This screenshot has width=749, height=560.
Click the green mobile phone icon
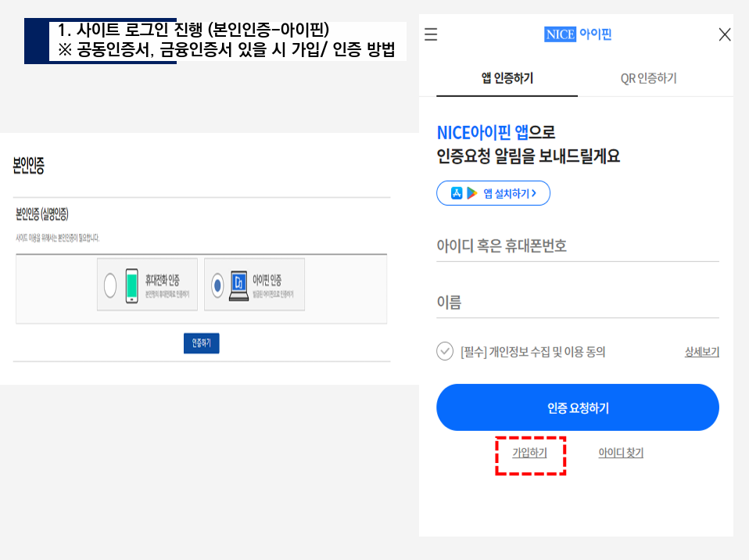coord(132,285)
